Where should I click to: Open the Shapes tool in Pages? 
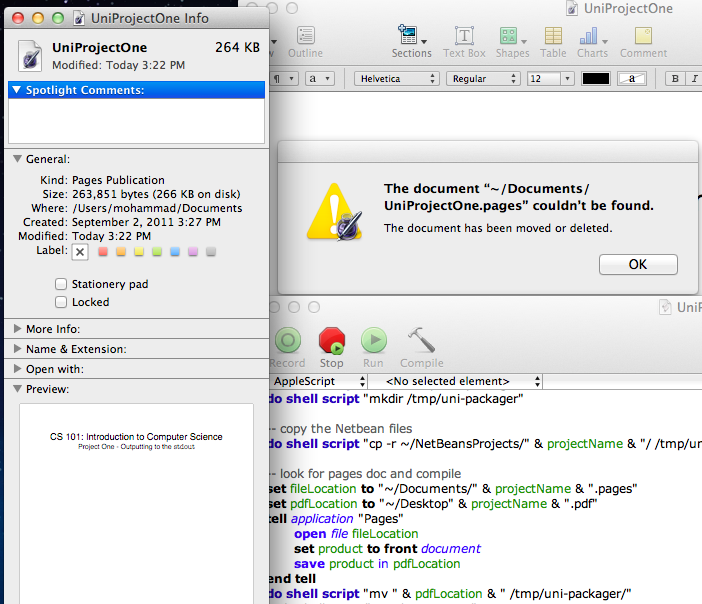click(x=512, y=42)
